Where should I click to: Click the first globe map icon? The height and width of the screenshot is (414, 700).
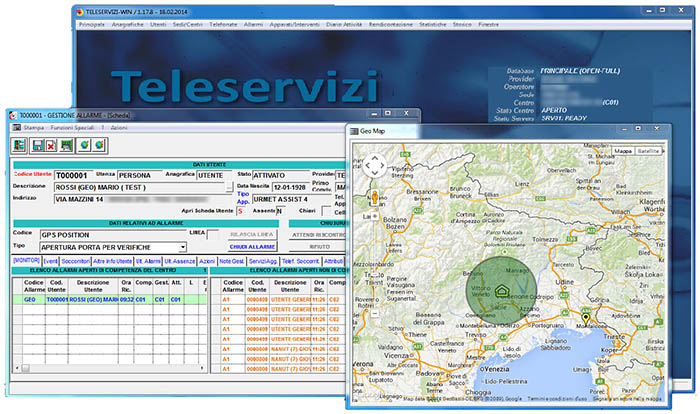pyautogui.click(x=84, y=145)
